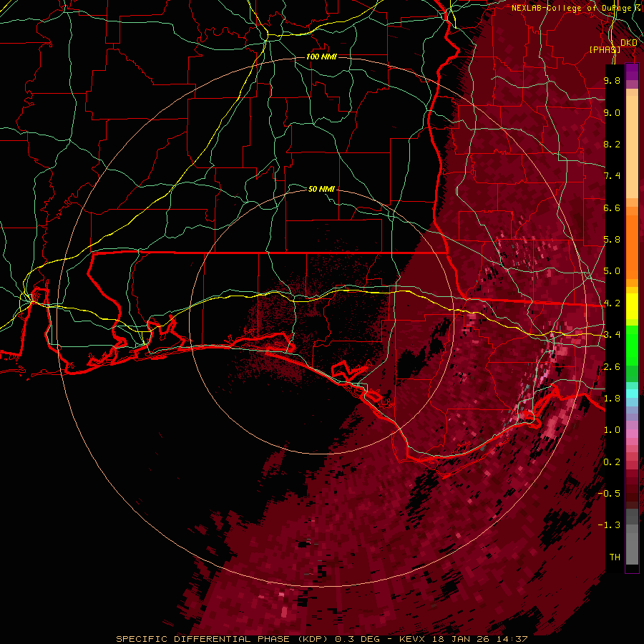This screenshot has width=644, height=644.
Task: Click the 9.0 value on the scale
Action: point(612,112)
